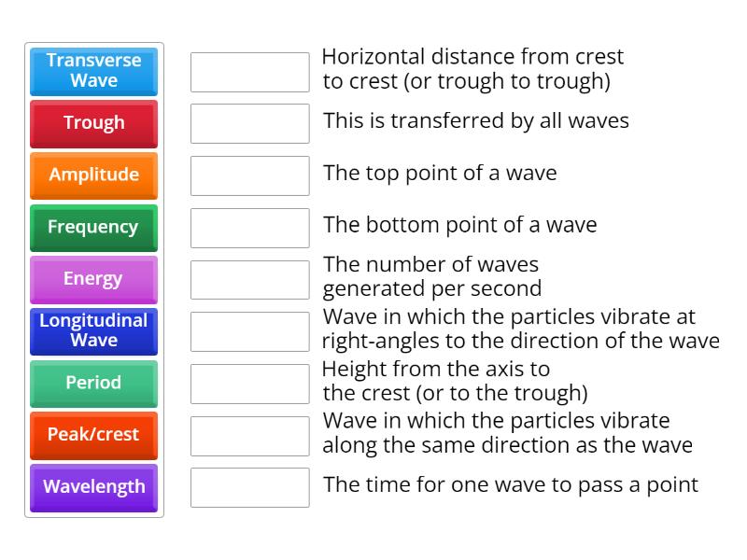Click the purple Energy tile
Screen dimensions: 747x560
[x=93, y=279]
